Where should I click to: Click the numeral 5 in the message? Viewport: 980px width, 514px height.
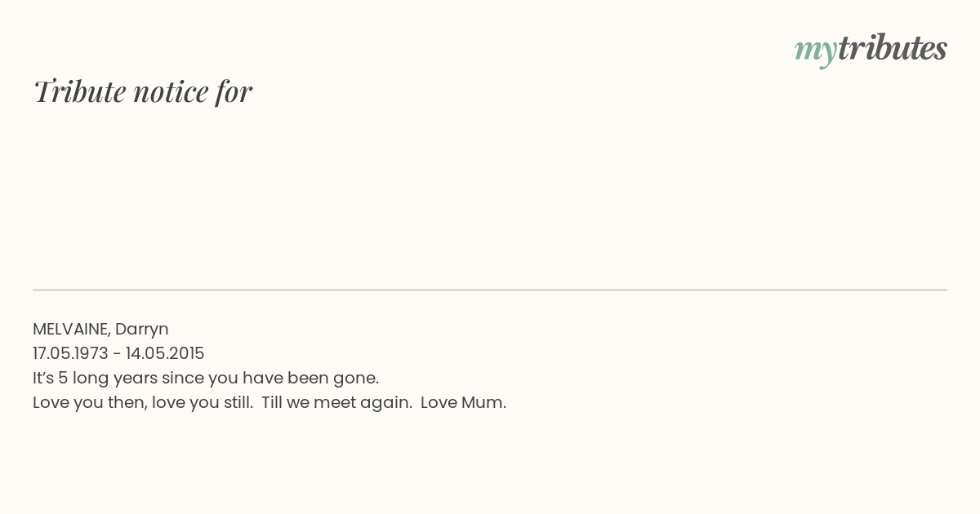[x=63, y=378]
